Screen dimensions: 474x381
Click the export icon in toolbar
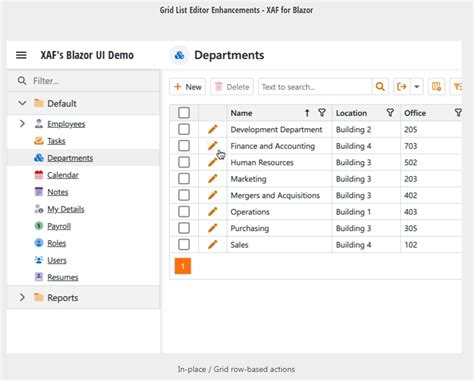(x=402, y=87)
